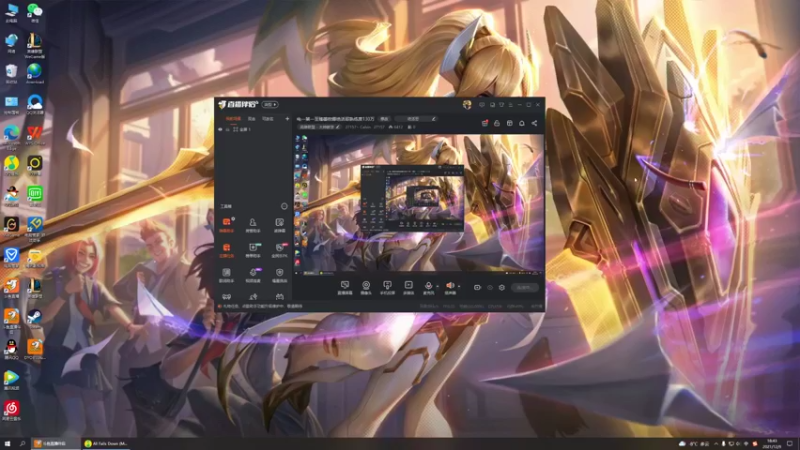Open the message bubble icon in title bar
Viewport: 800px width, 450px height.
482,105
